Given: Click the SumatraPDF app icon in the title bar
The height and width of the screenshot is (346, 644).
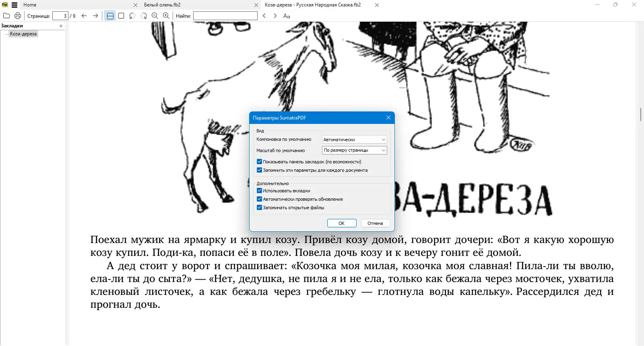Looking at the screenshot, I should (5, 5).
